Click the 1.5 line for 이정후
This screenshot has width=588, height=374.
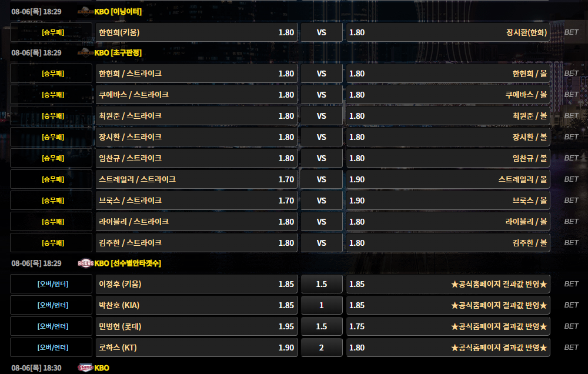321,284
